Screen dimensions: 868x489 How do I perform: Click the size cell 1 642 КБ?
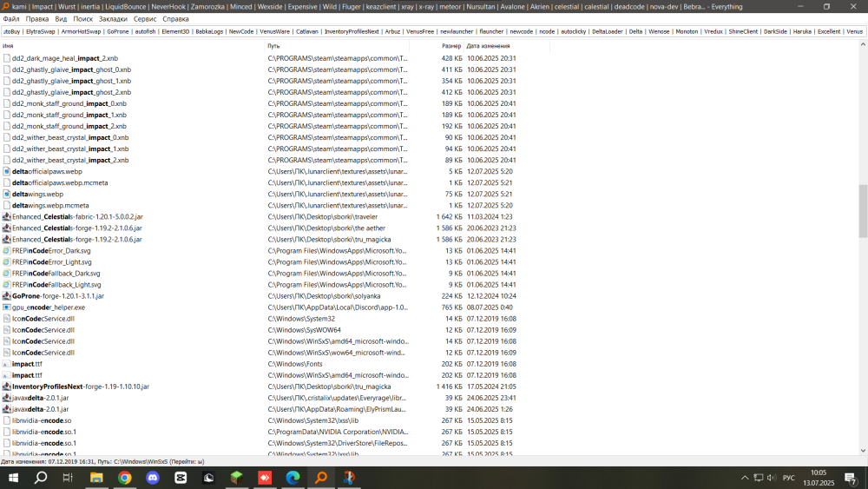(449, 217)
